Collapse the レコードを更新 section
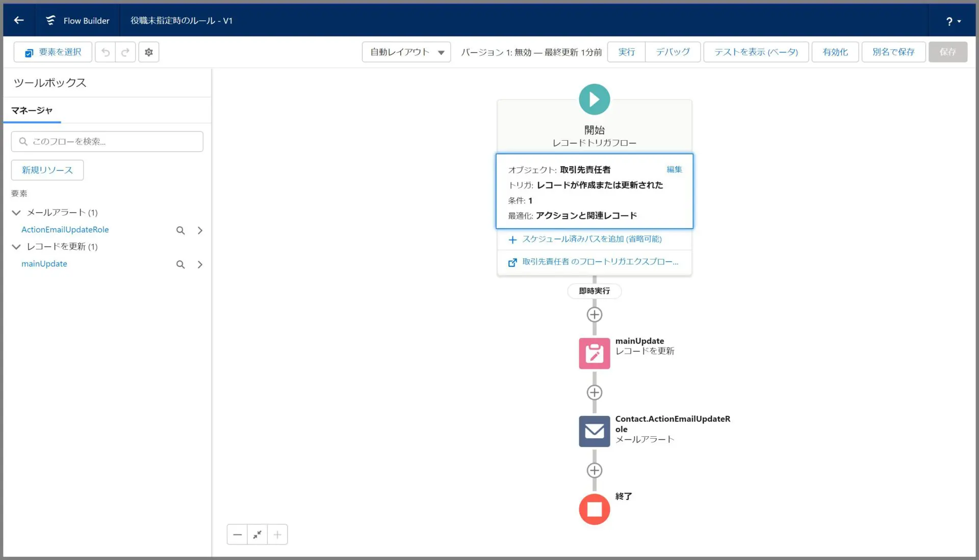The image size is (979, 560). click(x=16, y=247)
